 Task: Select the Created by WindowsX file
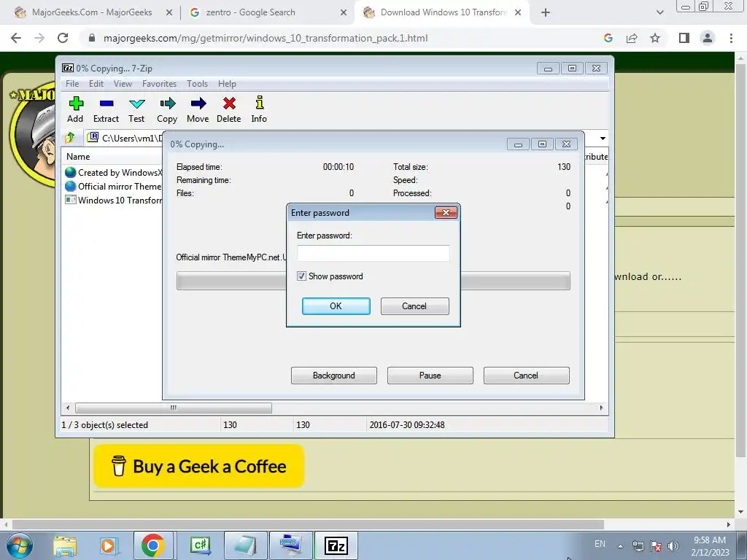(113, 172)
